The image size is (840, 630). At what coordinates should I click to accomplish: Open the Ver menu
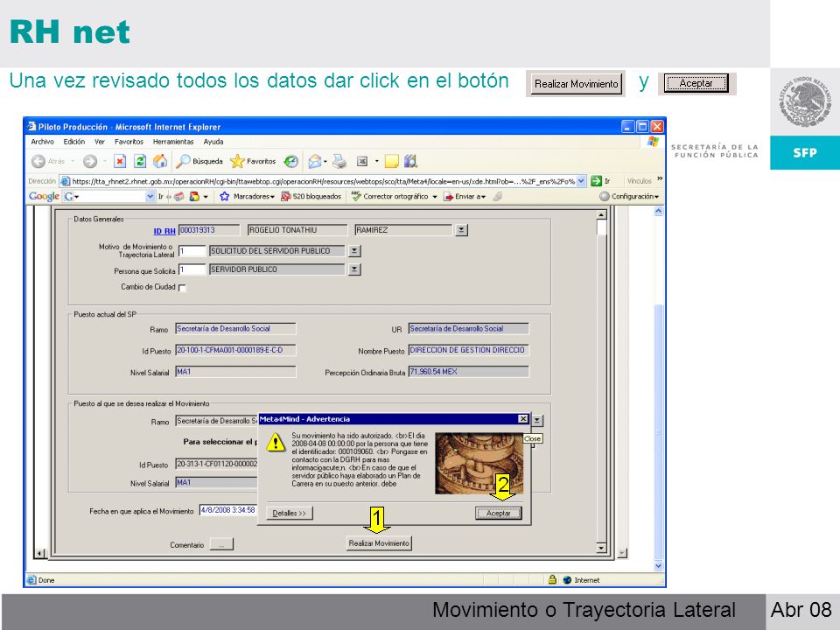[100, 142]
